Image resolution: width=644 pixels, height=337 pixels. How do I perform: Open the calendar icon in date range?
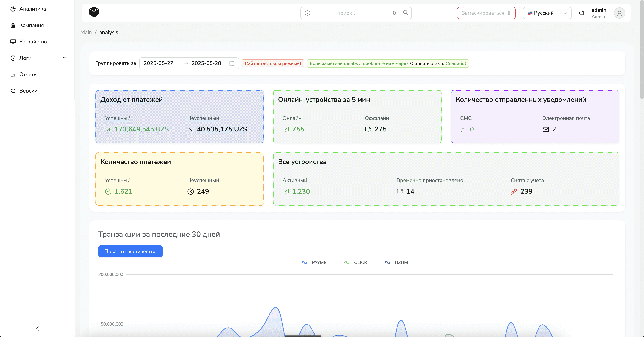(232, 63)
